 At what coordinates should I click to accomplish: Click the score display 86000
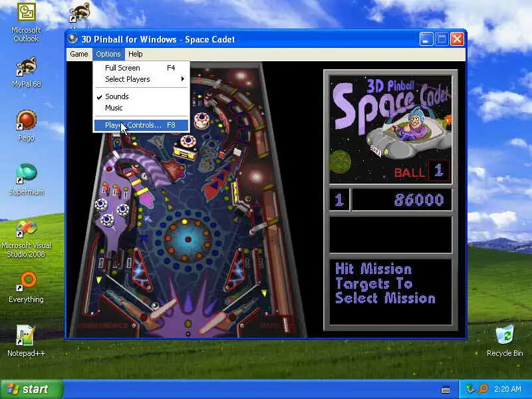click(x=419, y=200)
